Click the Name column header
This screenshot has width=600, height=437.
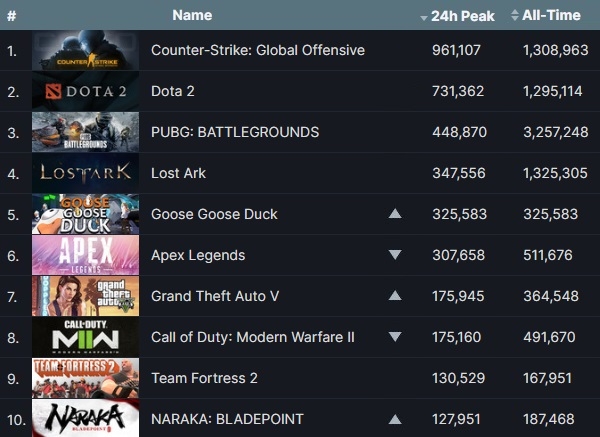point(192,15)
